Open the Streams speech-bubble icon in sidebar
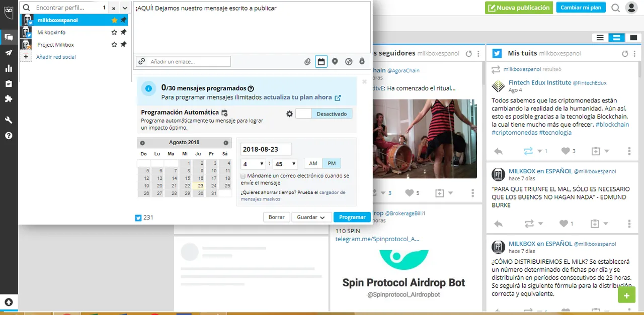The image size is (644, 315). [x=9, y=37]
